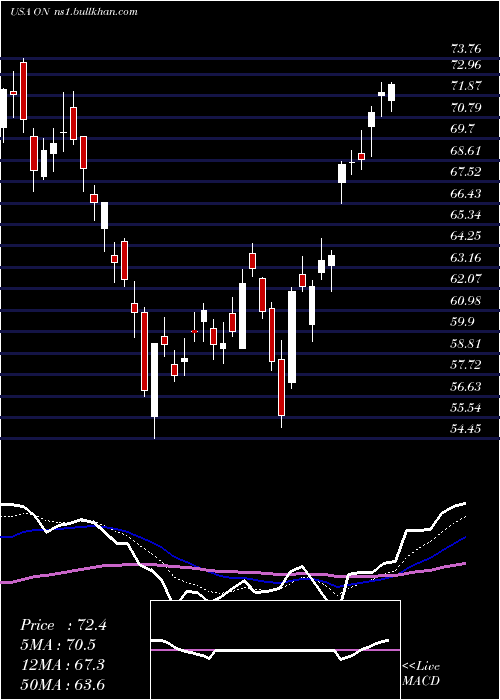Click the 69.7 price level label
Image resolution: width=500 pixels, height=700 pixels.
coord(463,129)
